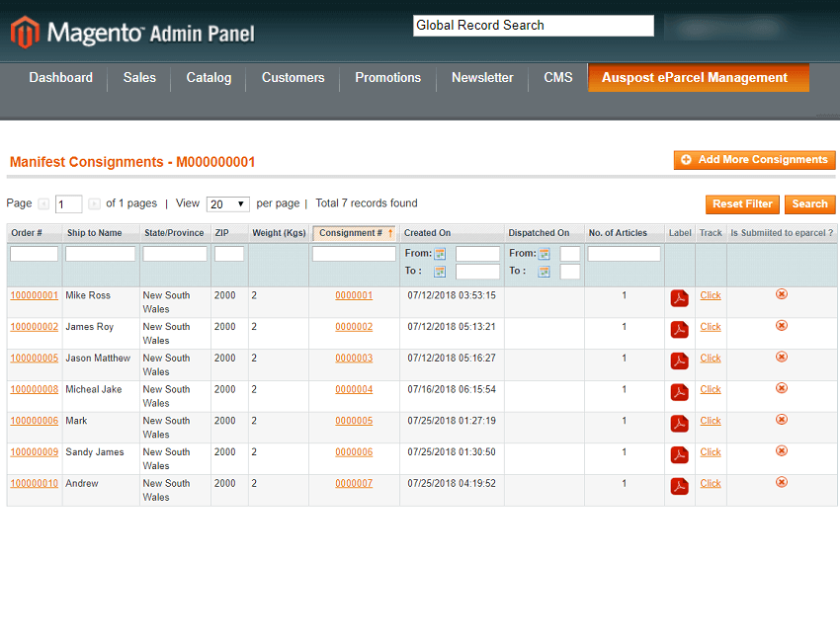Click the page number input field
This screenshot has width=840, height=642.
point(68,204)
